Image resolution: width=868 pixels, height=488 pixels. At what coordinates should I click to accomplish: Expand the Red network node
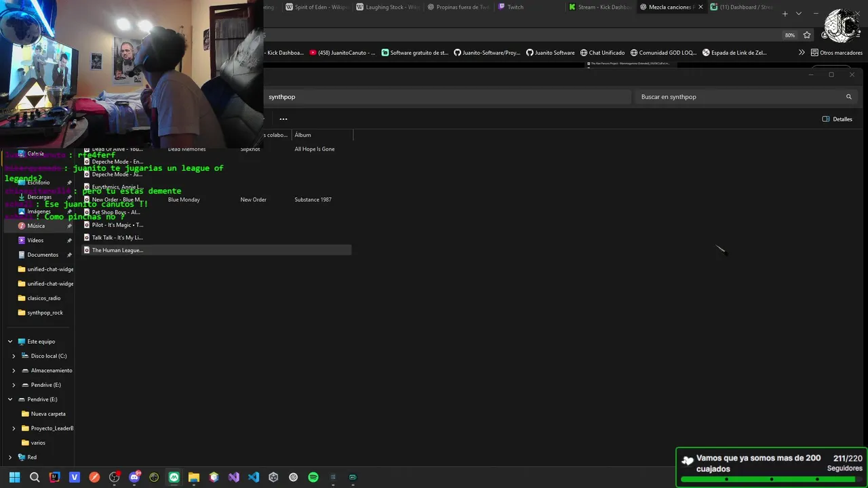click(10, 457)
